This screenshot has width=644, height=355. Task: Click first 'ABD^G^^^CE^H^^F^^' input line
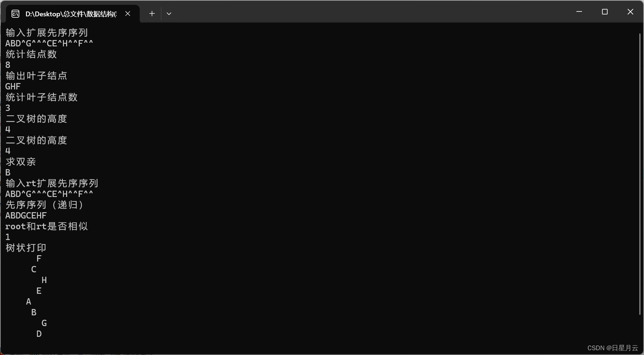point(49,43)
